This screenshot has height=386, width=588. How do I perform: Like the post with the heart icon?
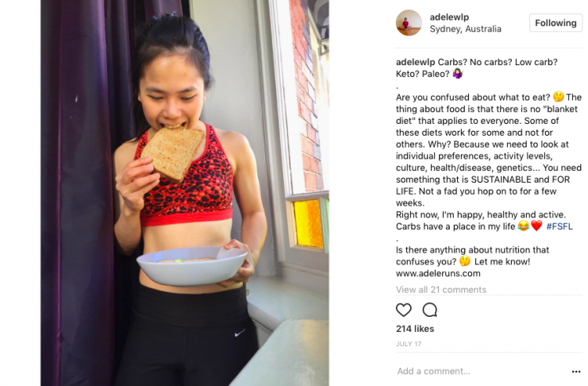(x=403, y=310)
